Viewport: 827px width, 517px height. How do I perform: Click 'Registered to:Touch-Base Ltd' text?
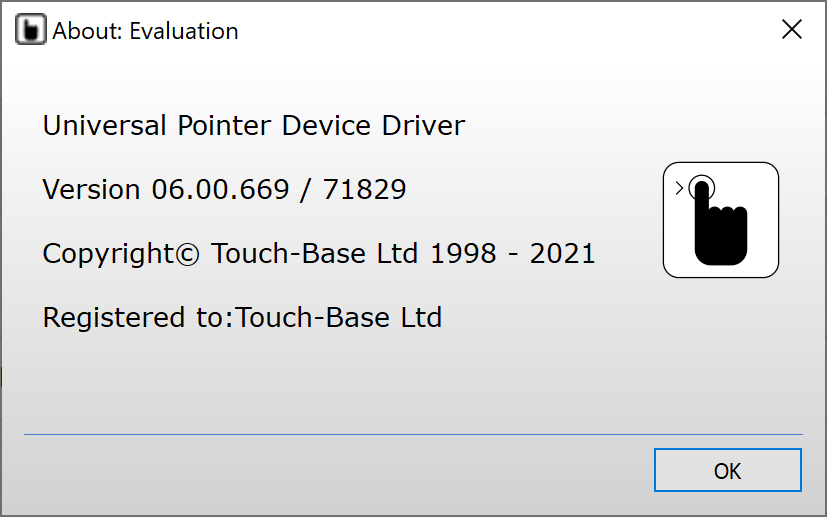pyautogui.click(x=242, y=318)
